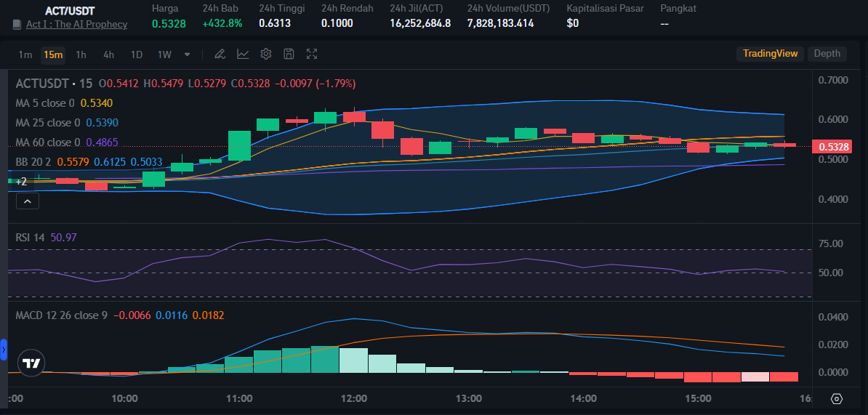This screenshot has height=415, width=868.
Task: Click the 24h Bab +432.8% value
Action: click(222, 23)
